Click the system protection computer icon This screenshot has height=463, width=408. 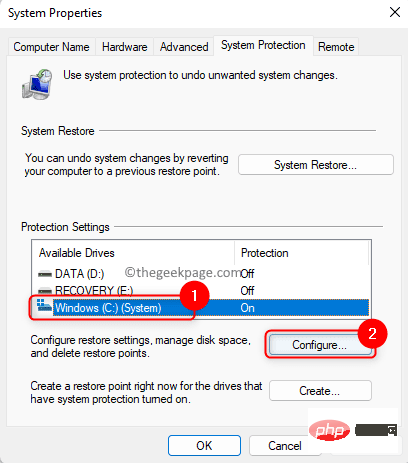37,84
